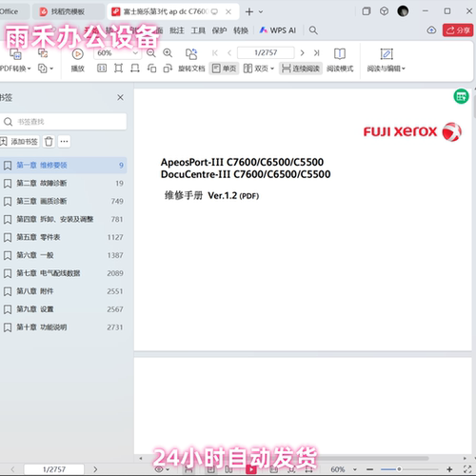Viewport: 476px width, 476px height.
Task: Expand the 阅读与编辑 dropdown
Action: 387,69
